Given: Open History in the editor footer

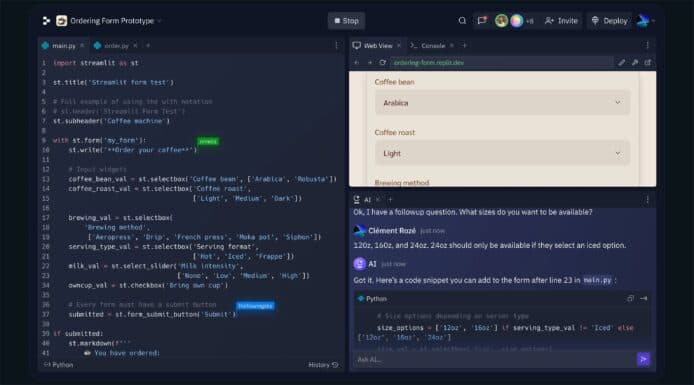Looking at the screenshot, I should click(x=323, y=365).
